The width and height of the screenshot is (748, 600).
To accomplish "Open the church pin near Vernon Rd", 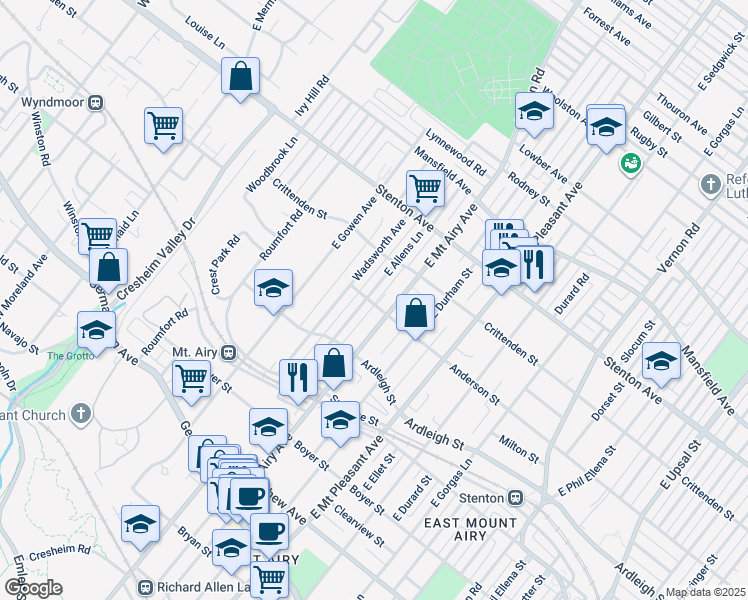I will [711, 185].
